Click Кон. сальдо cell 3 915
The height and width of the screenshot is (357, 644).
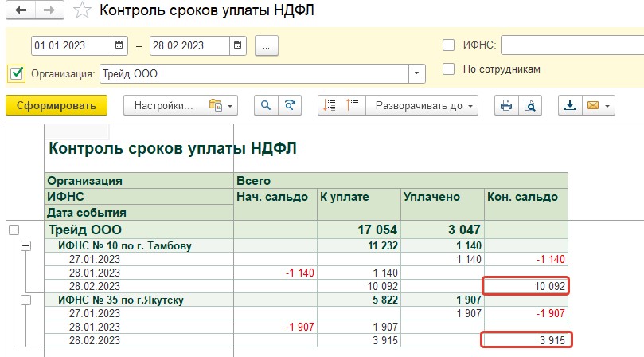pyautogui.click(x=526, y=340)
